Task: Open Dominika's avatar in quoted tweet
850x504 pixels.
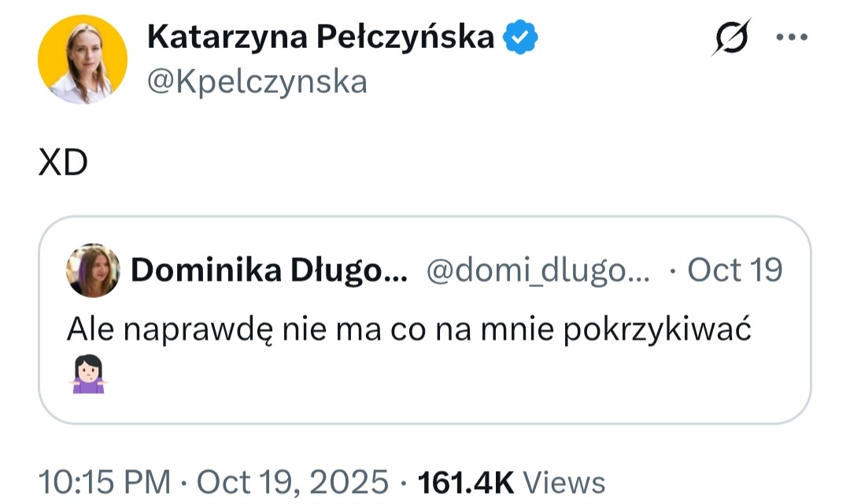Action: pyautogui.click(x=94, y=270)
